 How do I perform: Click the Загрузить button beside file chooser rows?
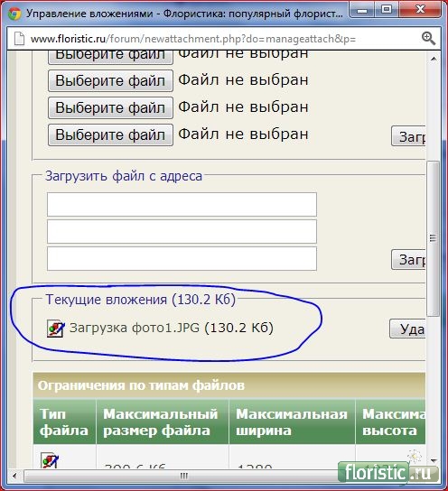point(408,136)
